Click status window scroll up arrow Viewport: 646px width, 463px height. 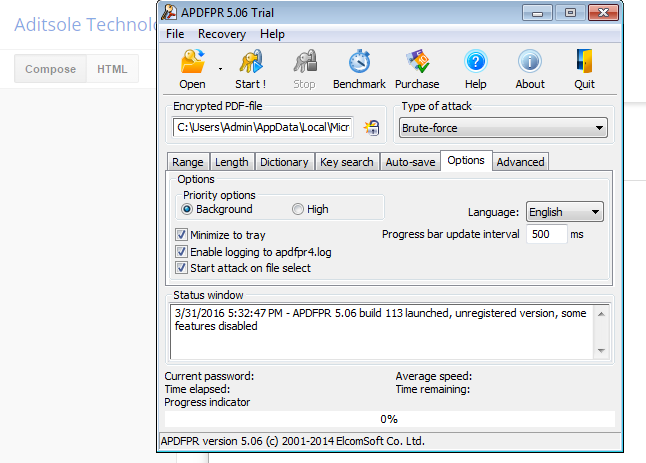pos(601,314)
